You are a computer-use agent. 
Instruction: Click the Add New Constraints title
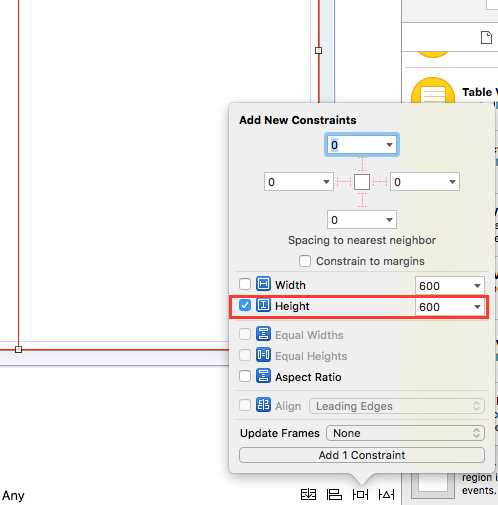point(298,120)
